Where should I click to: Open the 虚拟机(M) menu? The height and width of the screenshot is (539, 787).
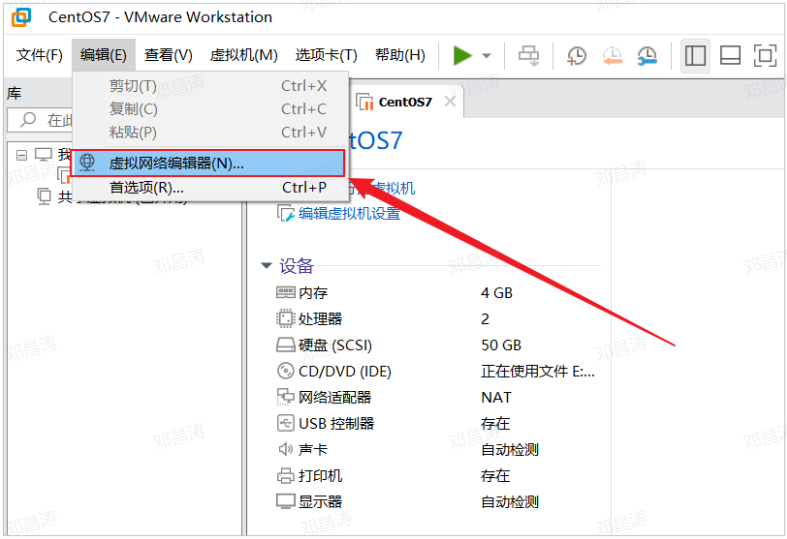[243, 55]
